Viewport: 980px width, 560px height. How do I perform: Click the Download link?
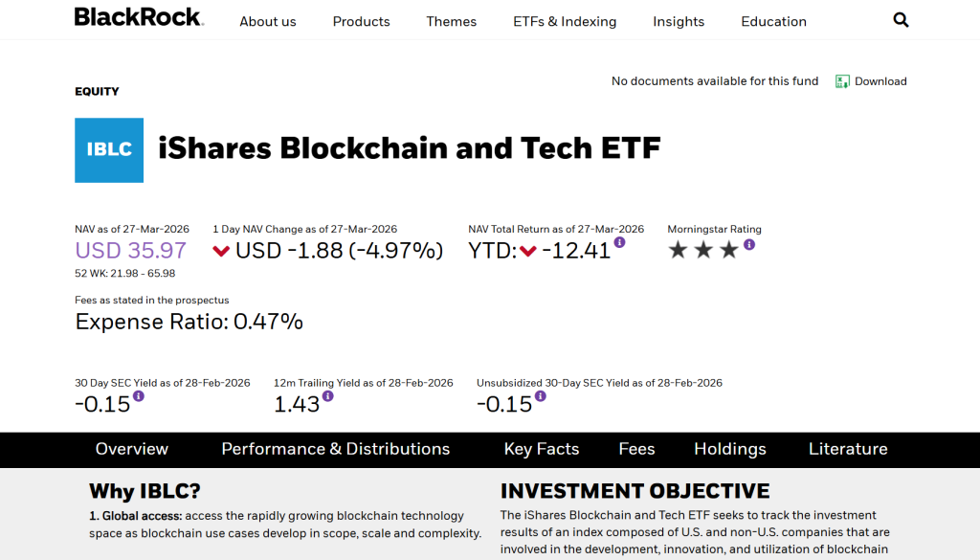click(880, 81)
